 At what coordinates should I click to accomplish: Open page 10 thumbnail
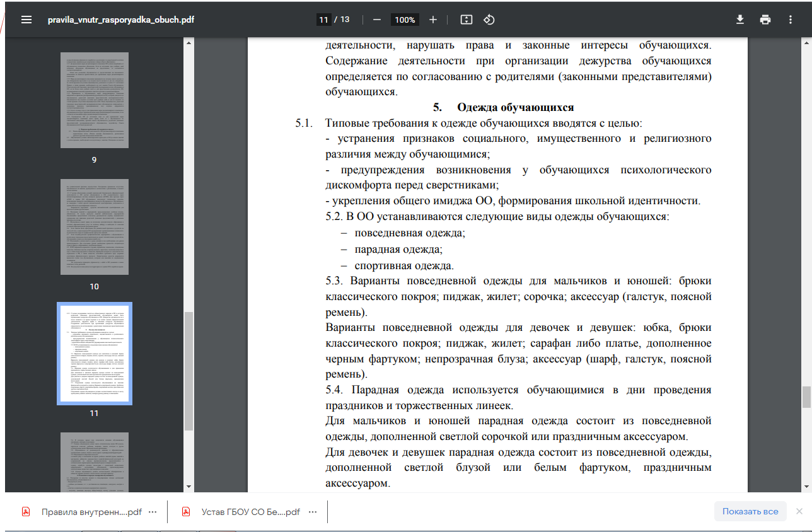(x=94, y=226)
